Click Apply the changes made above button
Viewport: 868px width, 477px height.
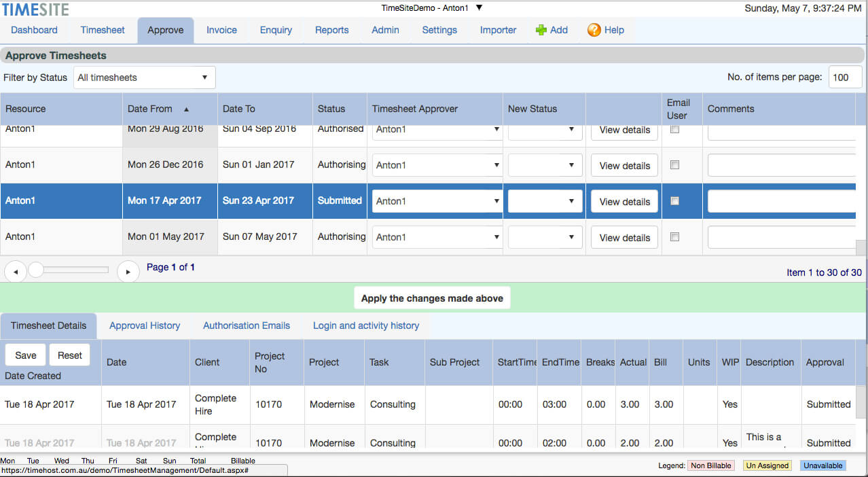[432, 298]
